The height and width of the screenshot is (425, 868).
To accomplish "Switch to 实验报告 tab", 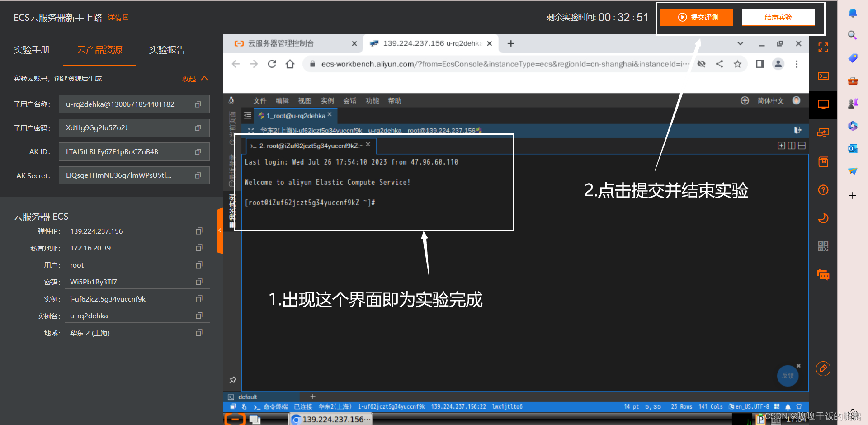I will click(x=167, y=50).
